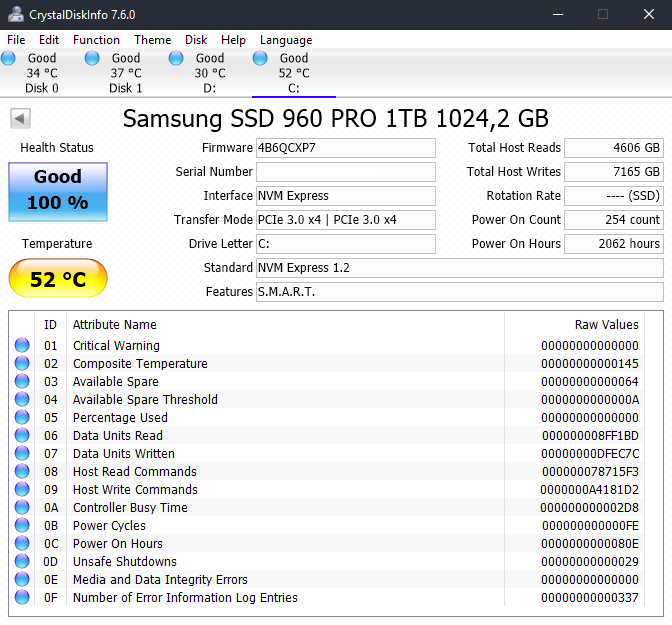This screenshot has width=672, height=625.
Task: Click Total Host Reads value 4606 GB
Action: [x=614, y=148]
